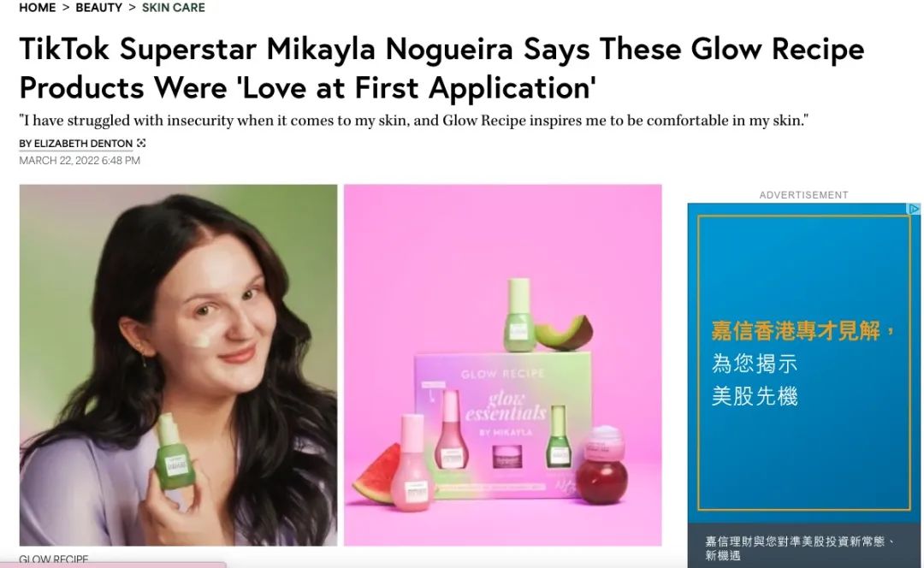Click the breadcrumb arrow between BEAUTY and SKIN CARE

(x=132, y=8)
